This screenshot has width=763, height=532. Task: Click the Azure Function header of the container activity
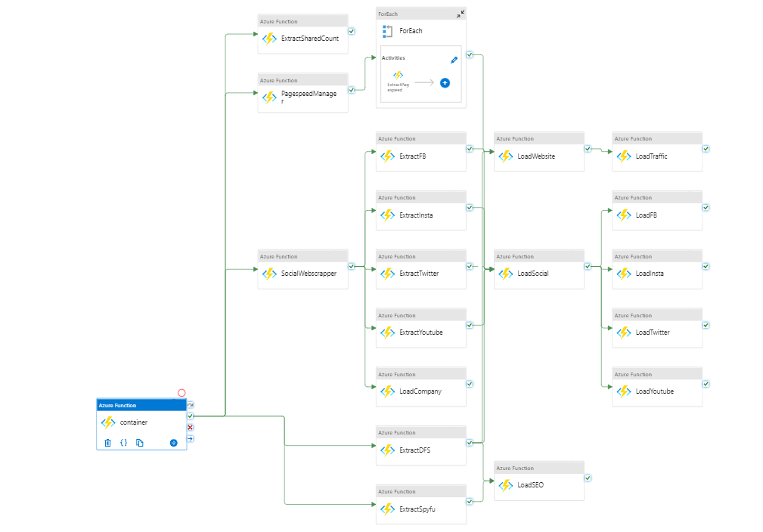coord(132,405)
